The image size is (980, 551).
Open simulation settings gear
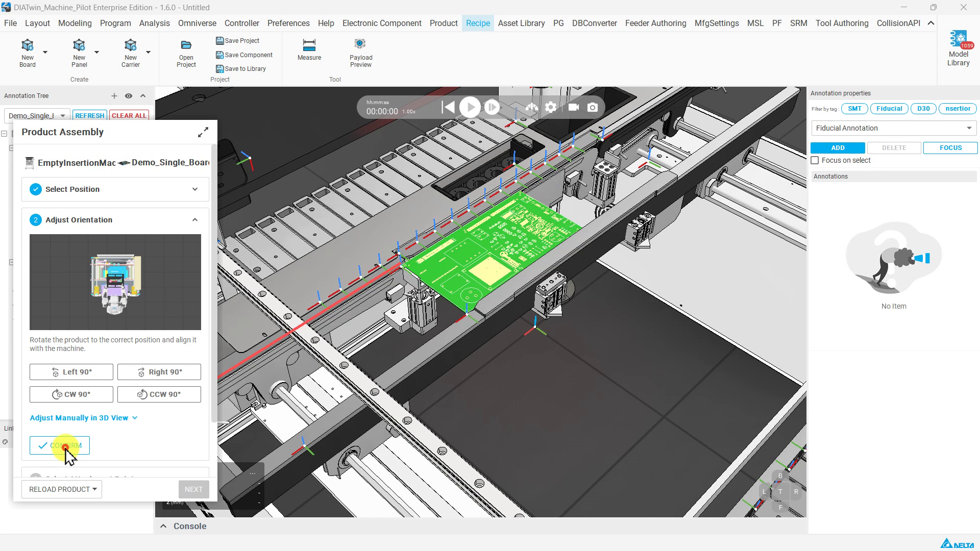[x=551, y=108]
